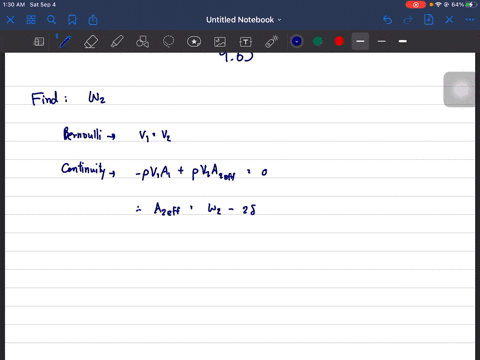480x360 pixels.
Task: Select the Image insert tool
Action: click(x=220, y=42)
